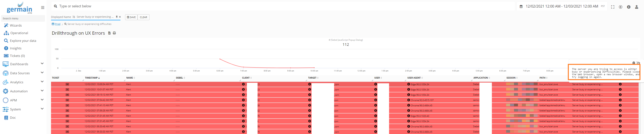
Task: Collapse sidebar using hamburger menu icon
Action: pos(43,8)
